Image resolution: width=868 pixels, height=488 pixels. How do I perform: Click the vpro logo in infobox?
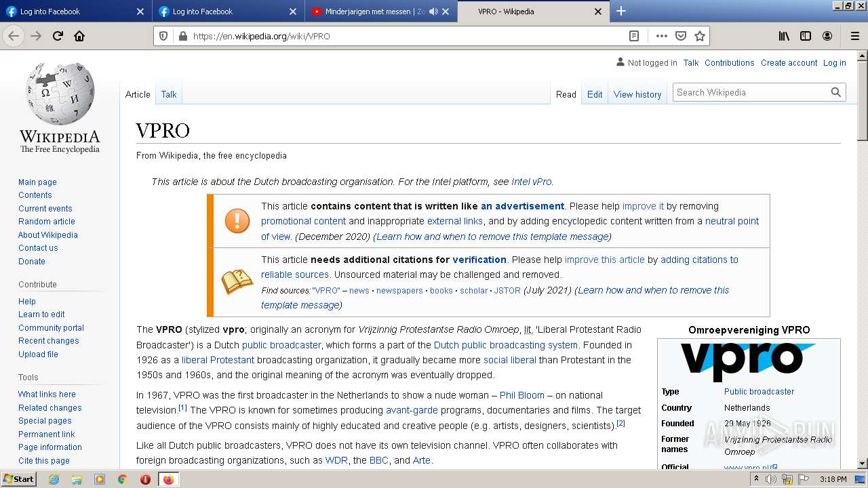tap(748, 362)
